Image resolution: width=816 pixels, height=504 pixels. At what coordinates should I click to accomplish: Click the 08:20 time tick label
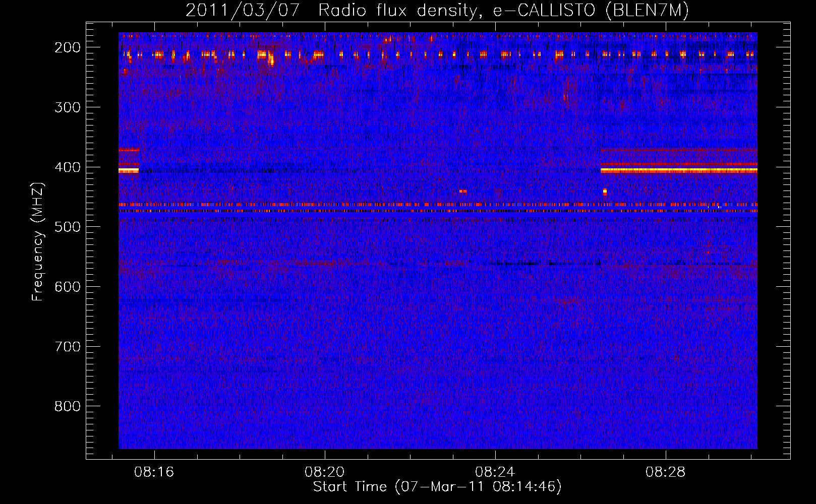324,472
